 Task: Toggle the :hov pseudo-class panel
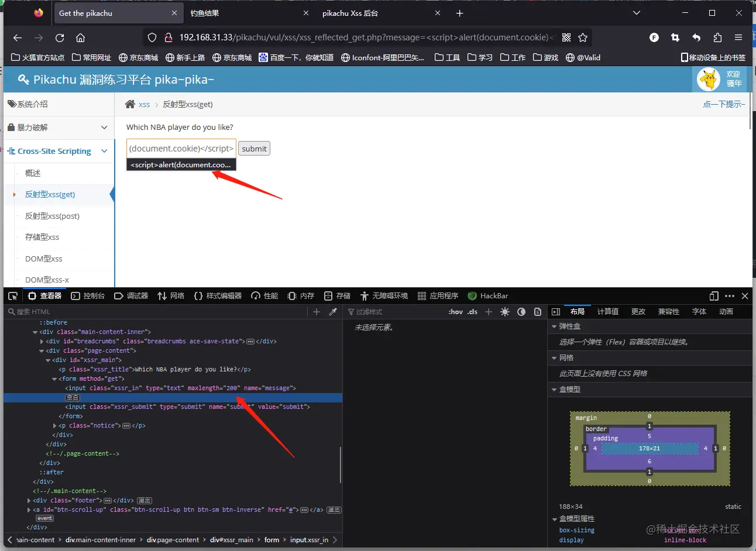pos(455,312)
